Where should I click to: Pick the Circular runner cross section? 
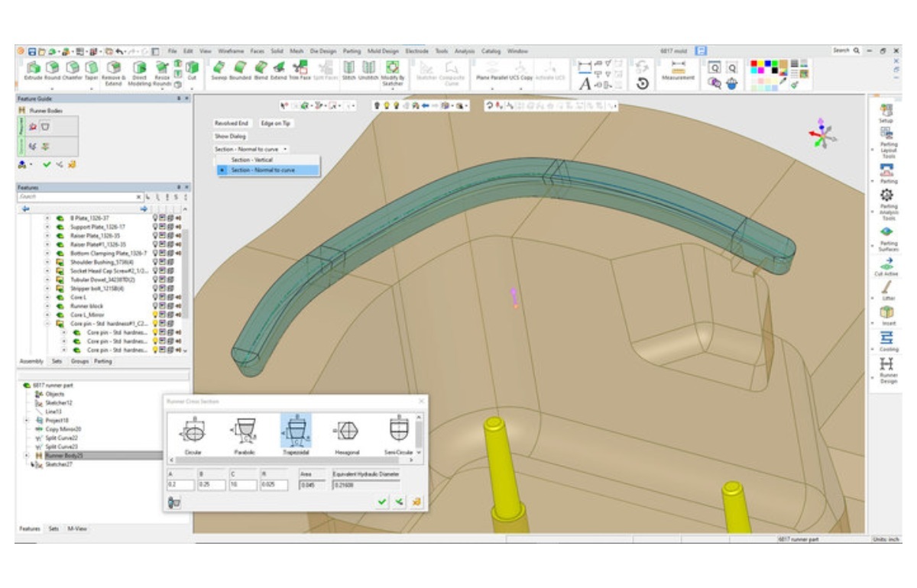click(x=193, y=436)
